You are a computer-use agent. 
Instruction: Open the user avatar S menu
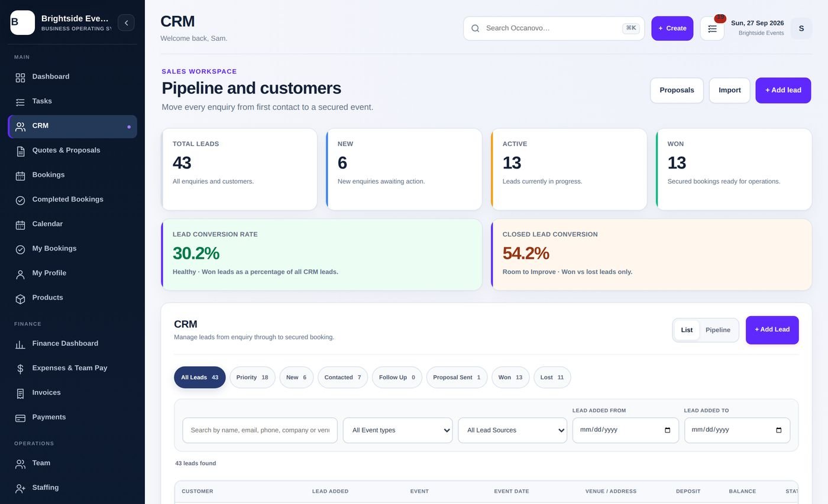click(x=801, y=28)
